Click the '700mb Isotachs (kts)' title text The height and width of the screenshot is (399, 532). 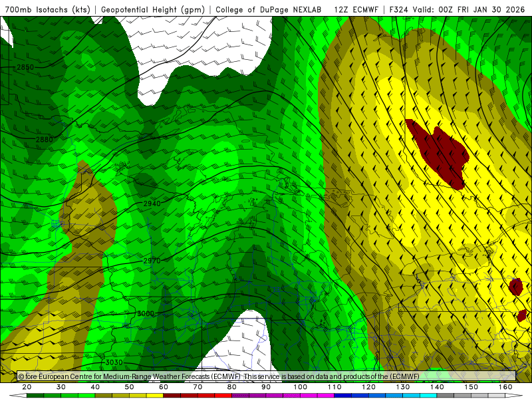point(47,10)
